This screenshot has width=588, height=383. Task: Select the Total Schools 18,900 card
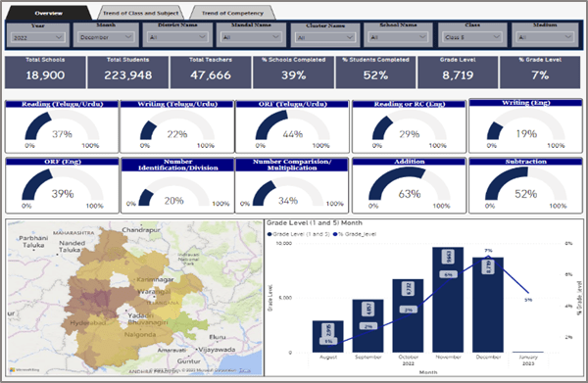pos(45,72)
